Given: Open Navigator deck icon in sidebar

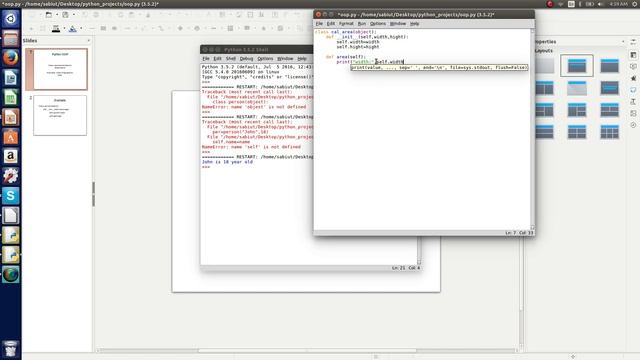Looking at the screenshot, I should 633,125.
